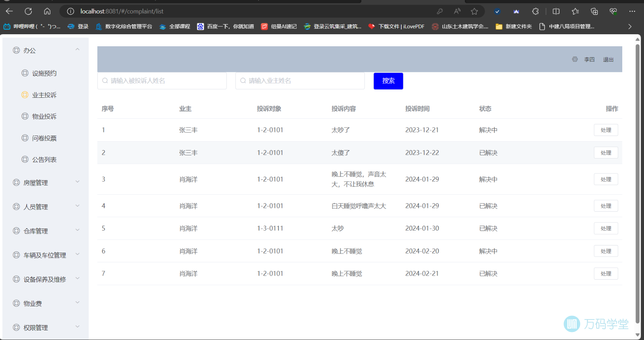This screenshot has width=644, height=340.
Task: Open collections icon
Action: [594, 11]
